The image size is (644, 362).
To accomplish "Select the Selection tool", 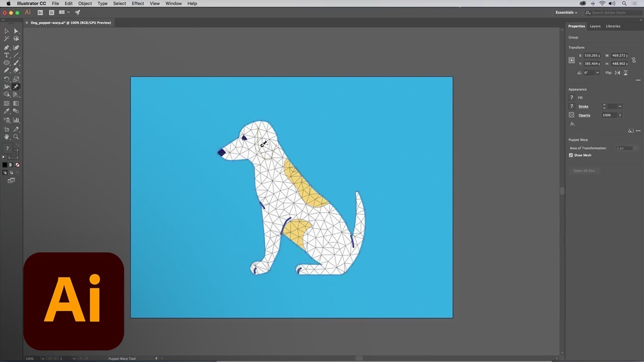I will 7,31.
